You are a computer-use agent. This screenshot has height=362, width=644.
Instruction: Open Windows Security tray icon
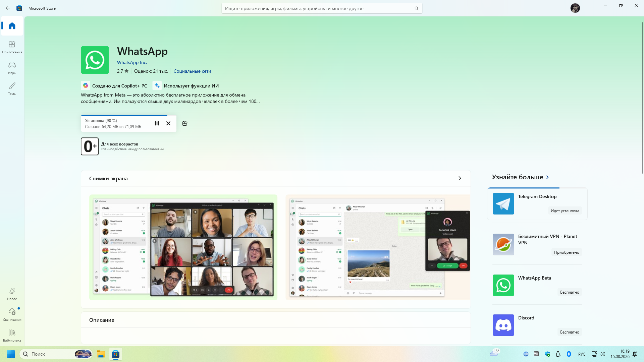[x=547, y=354]
